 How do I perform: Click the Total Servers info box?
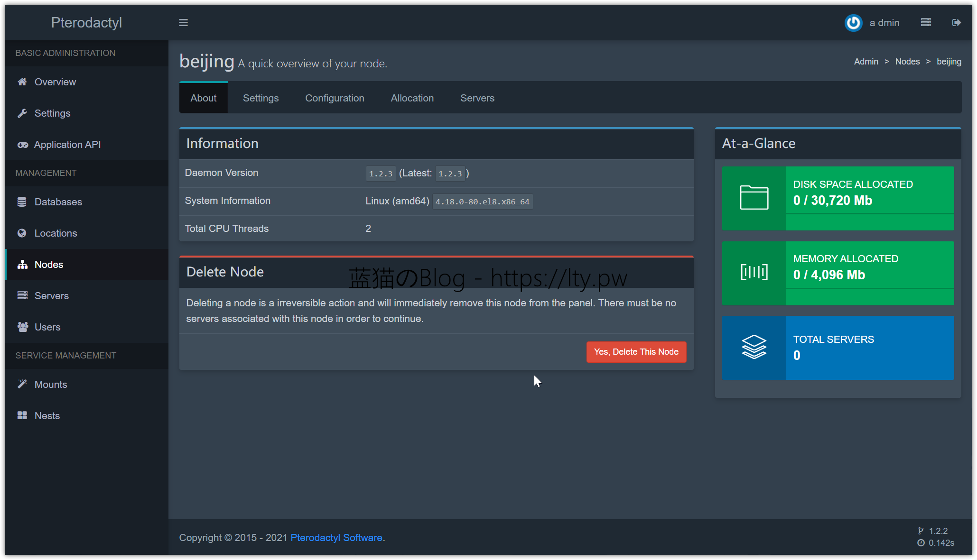[x=838, y=348]
